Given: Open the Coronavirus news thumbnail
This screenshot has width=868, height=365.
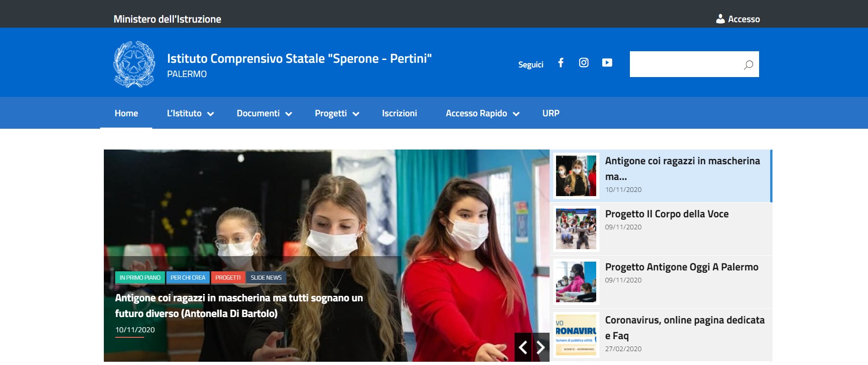Looking at the screenshot, I should [576, 335].
